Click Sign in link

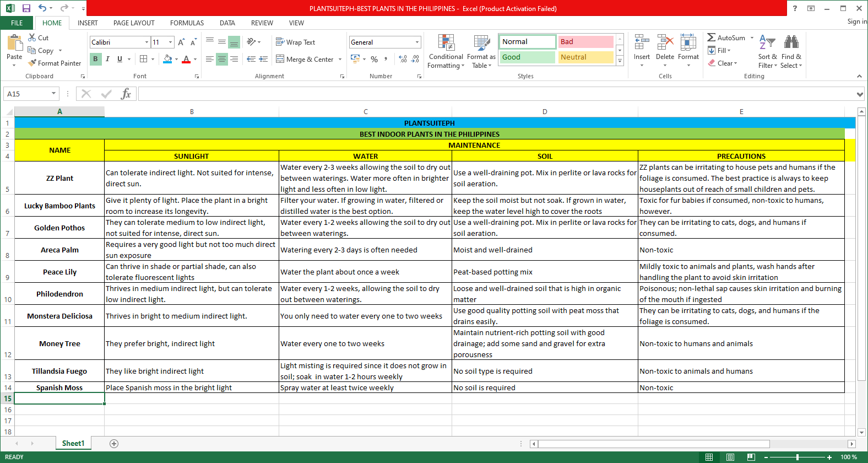pyautogui.click(x=857, y=21)
